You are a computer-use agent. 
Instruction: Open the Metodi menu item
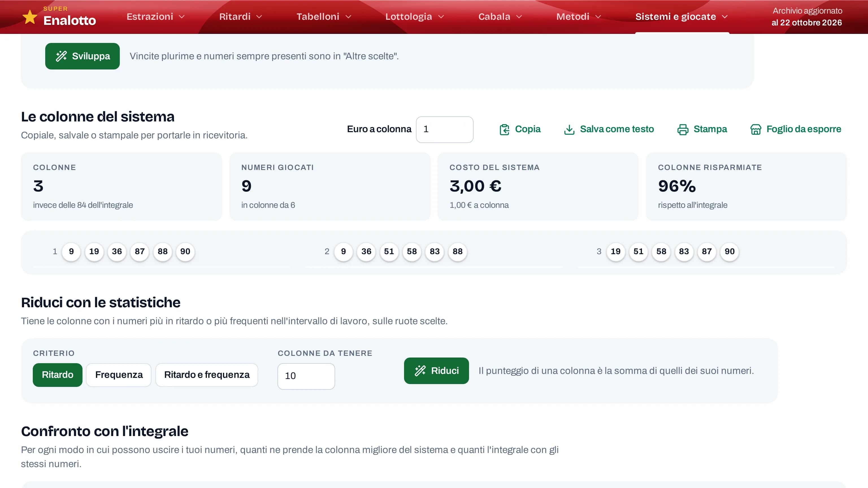pos(579,16)
